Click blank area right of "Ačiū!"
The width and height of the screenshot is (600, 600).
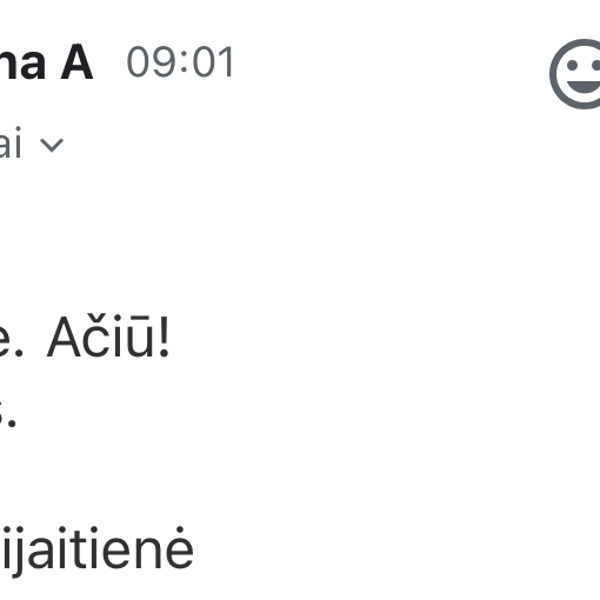(380, 341)
